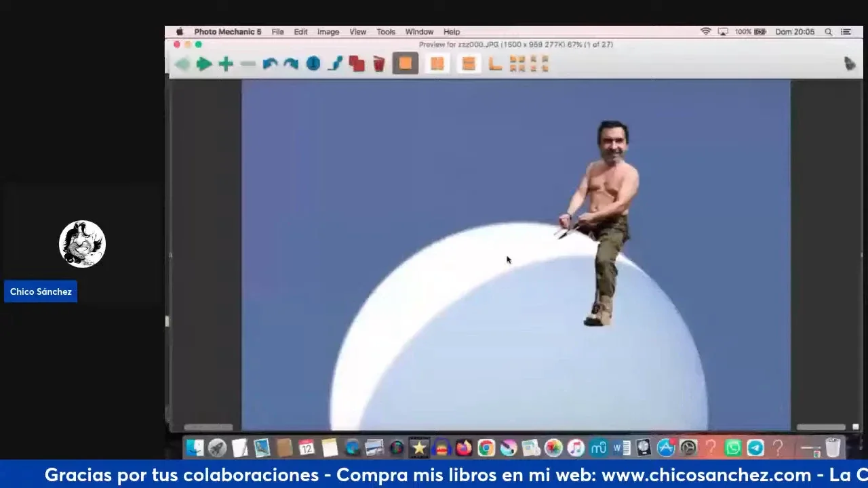Click the Spotlight search icon
This screenshot has height=488, width=868.
pyautogui.click(x=828, y=32)
